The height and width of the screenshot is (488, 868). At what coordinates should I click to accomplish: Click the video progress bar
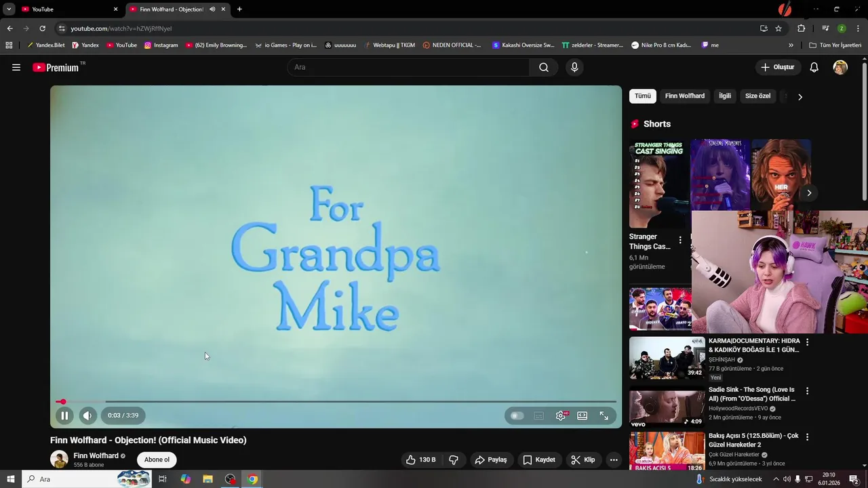(x=336, y=402)
